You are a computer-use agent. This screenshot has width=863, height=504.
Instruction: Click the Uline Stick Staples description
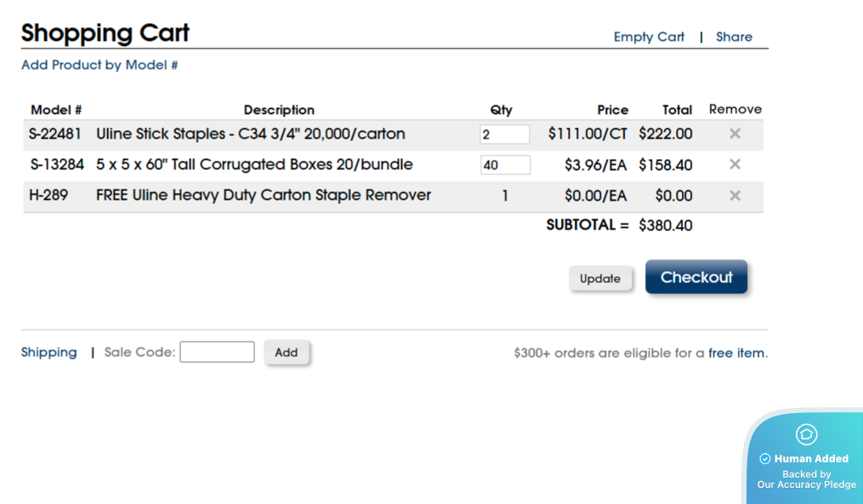pyautogui.click(x=251, y=133)
